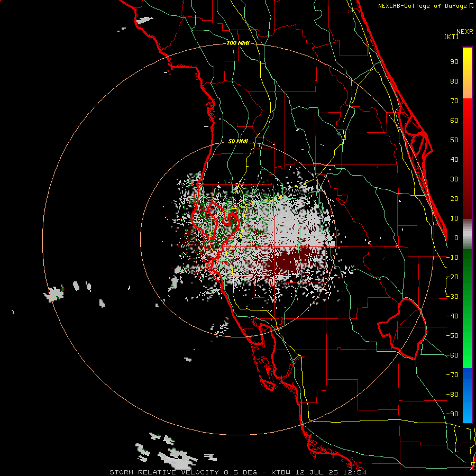The image size is (476, 476).
Task: Click the large dark red velocity patch
Action: [286, 262]
